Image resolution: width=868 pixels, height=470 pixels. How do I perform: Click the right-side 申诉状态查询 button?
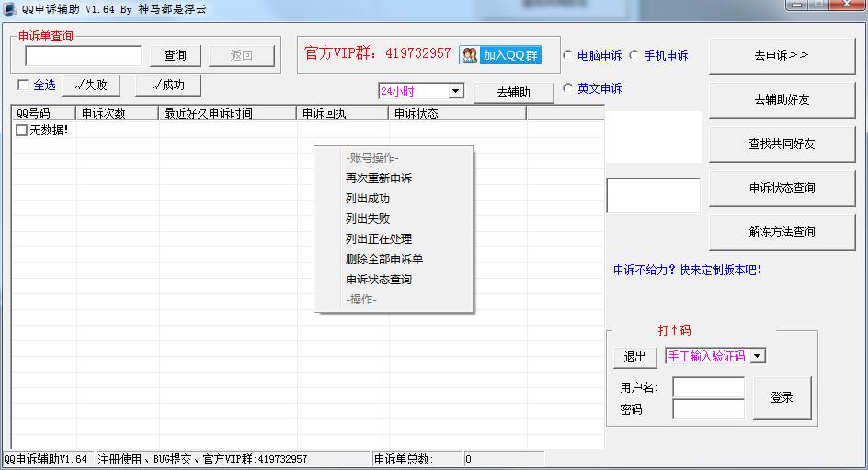pyautogui.click(x=782, y=189)
